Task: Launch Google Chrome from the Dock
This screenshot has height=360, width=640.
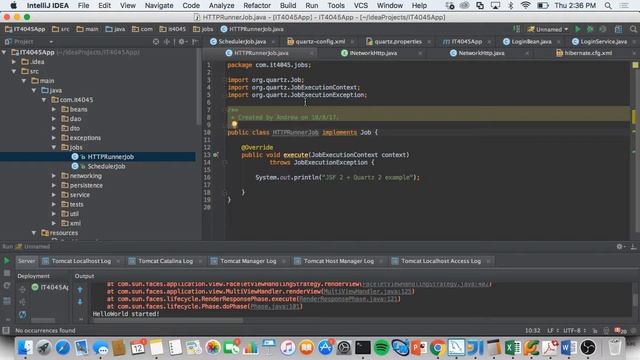Action: click(437, 348)
